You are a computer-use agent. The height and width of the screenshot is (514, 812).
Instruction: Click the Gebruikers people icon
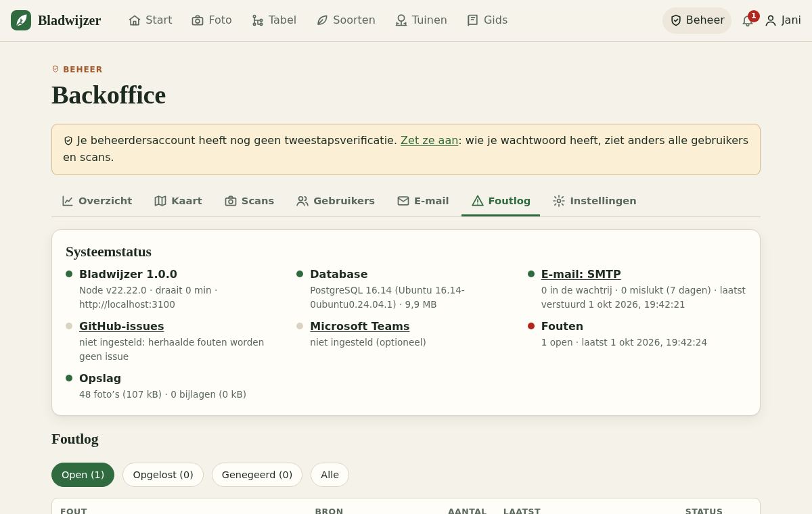pos(302,201)
